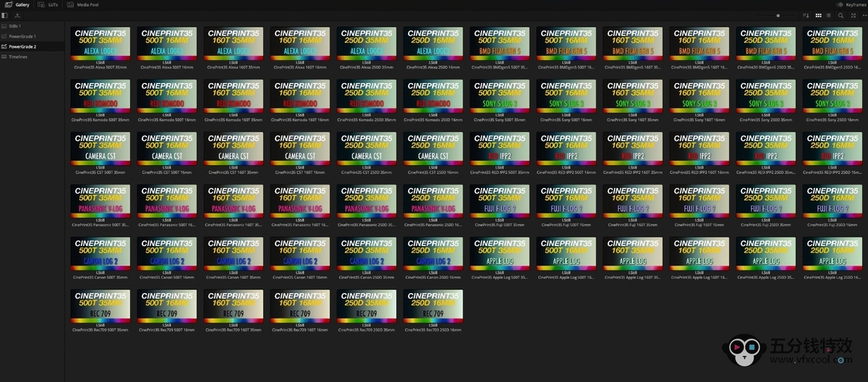Click label 'CinePrint35 Komodo 160T 16mm'
Viewport: 868px width, 382px height.
click(x=299, y=119)
